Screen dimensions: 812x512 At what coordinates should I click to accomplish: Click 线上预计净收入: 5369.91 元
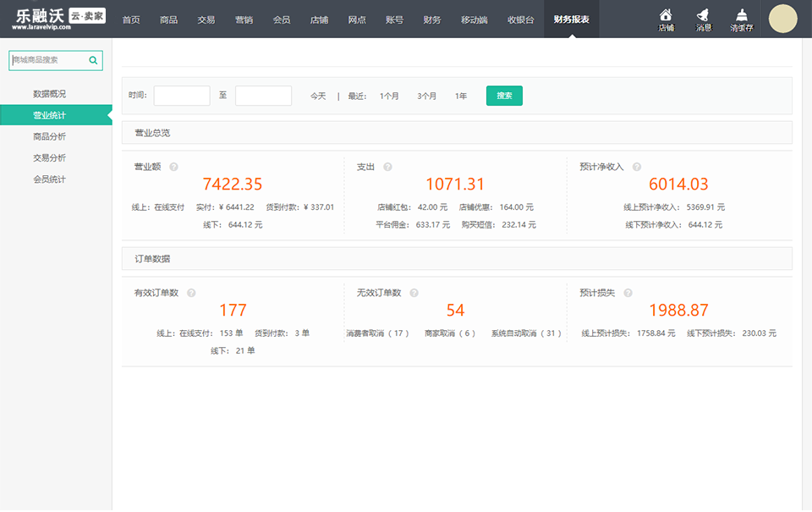tap(674, 207)
